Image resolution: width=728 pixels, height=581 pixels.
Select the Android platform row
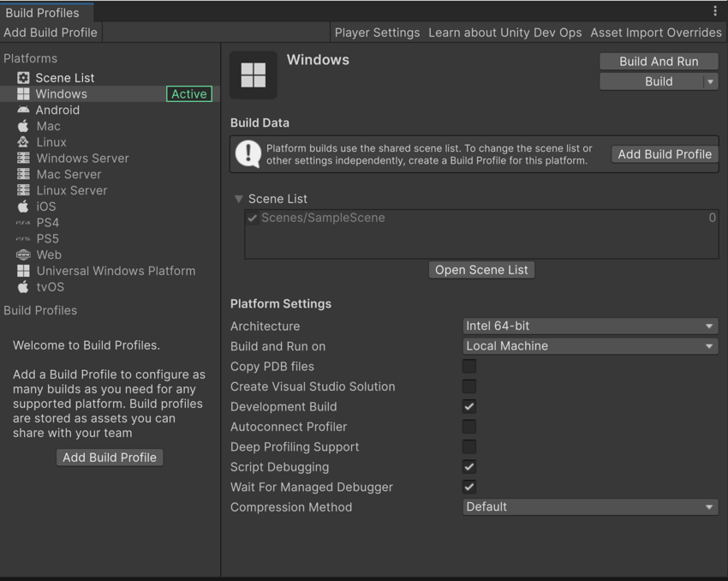[x=110, y=110]
